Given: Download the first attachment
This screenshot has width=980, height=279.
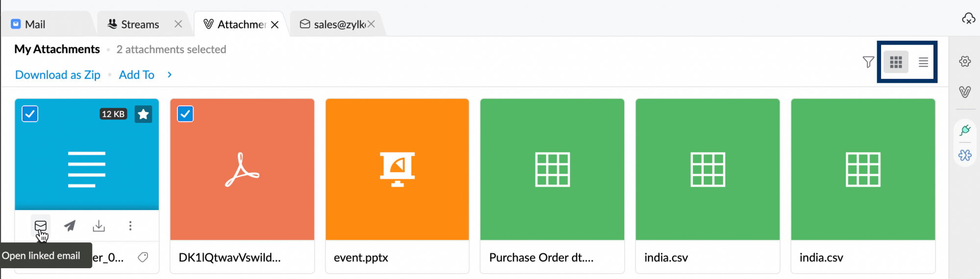Looking at the screenshot, I should [x=99, y=226].
